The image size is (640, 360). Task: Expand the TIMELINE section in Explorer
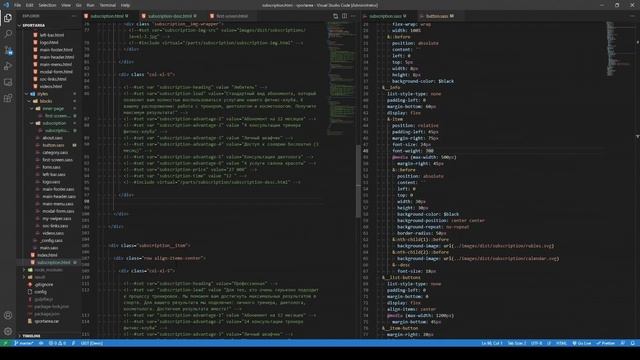click(31, 336)
